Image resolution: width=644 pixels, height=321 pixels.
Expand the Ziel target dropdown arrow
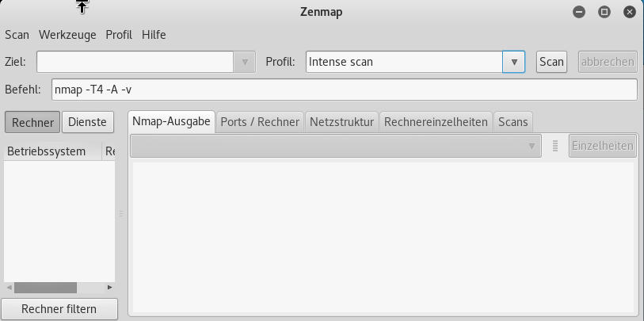245,62
